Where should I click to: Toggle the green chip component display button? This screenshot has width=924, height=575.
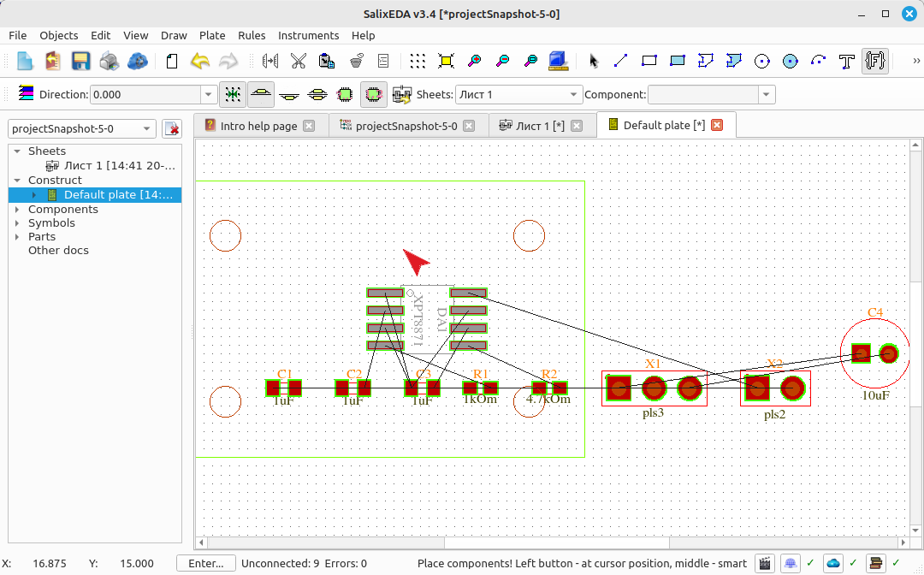[346, 94]
